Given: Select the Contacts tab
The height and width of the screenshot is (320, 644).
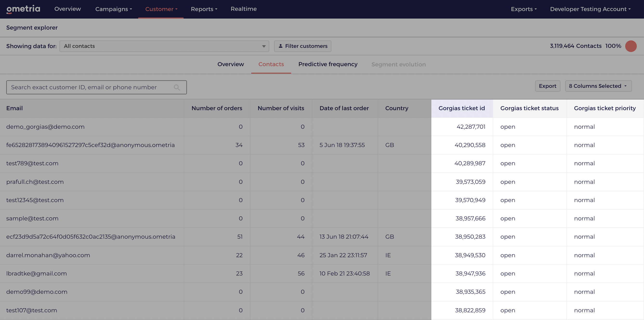Looking at the screenshot, I should click(x=271, y=64).
